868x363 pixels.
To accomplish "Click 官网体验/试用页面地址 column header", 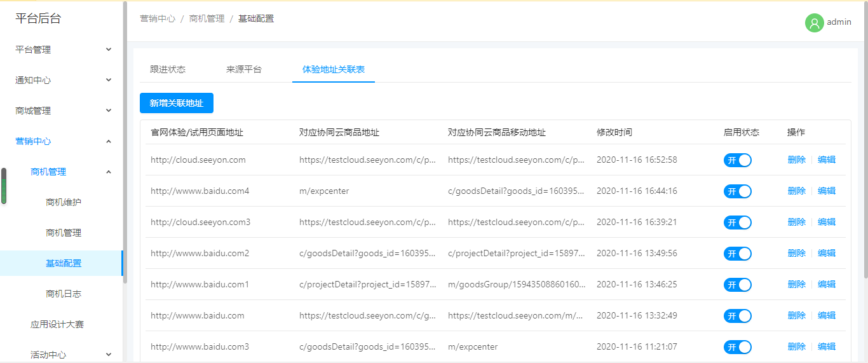I will coord(197,132).
